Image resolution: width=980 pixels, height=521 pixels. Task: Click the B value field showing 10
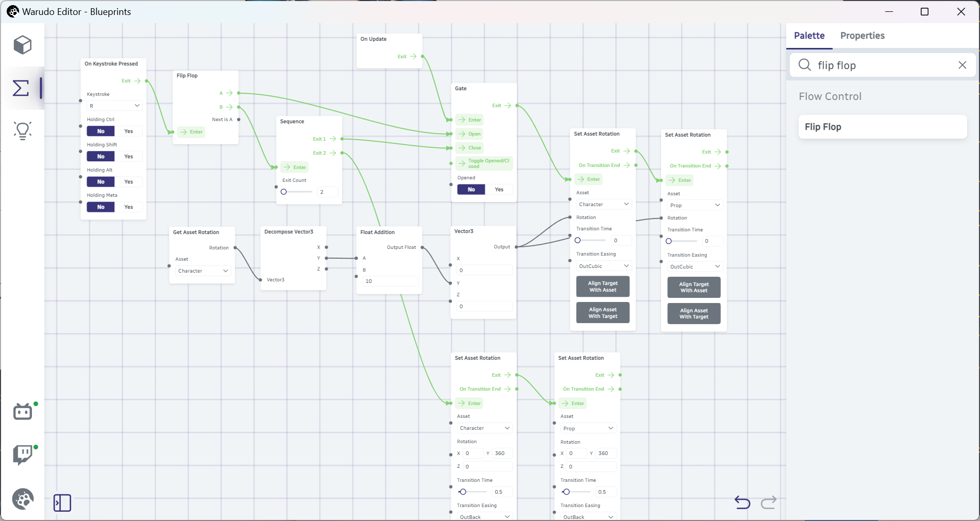tap(390, 281)
